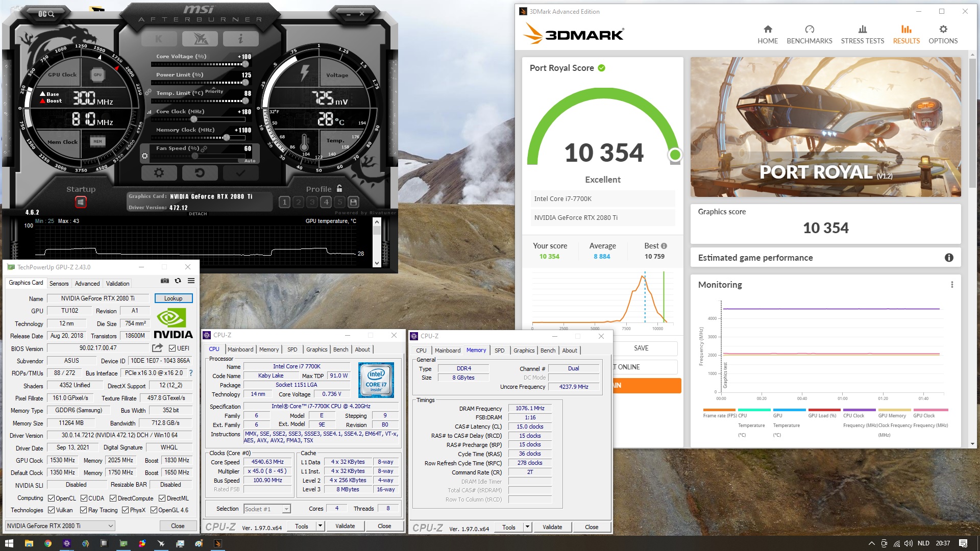Adjust the Core Voltage slider handle
Image resolution: width=980 pixels, height=551 pixels.
pos(246,64)
